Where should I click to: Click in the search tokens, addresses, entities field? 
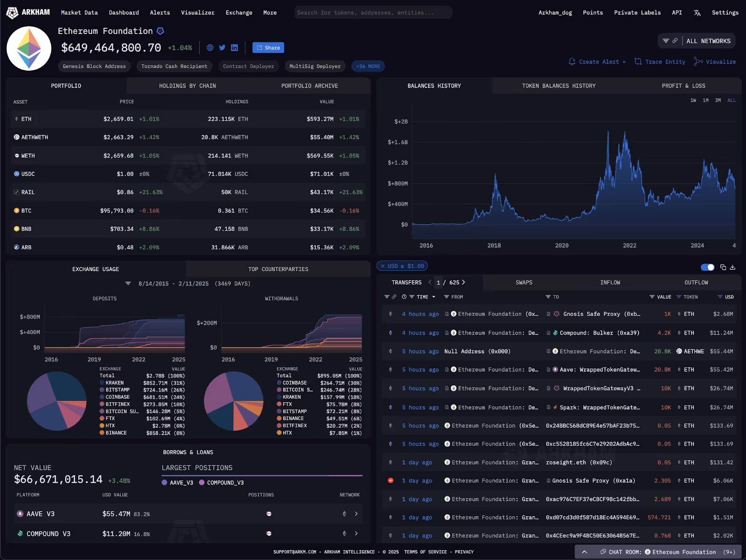coord(373,13)
